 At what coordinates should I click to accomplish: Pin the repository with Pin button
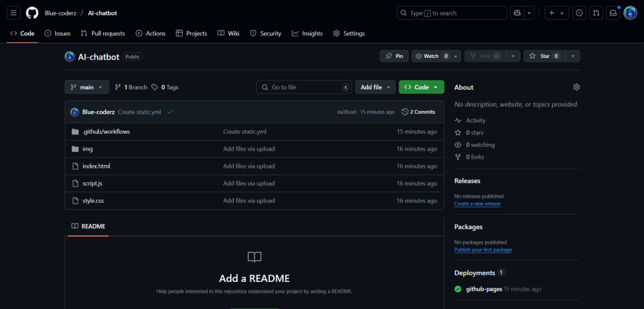click(394, 57)
